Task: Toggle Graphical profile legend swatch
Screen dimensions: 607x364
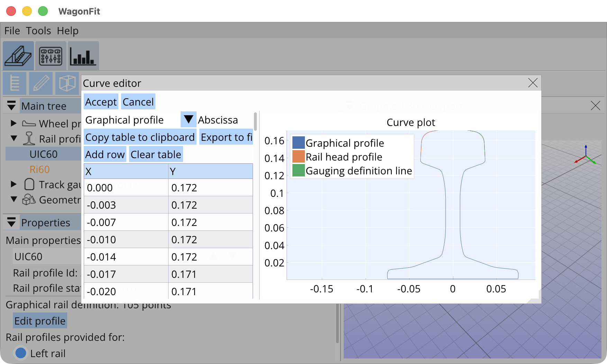Action: pyautogui.click(x=298, y=143)
